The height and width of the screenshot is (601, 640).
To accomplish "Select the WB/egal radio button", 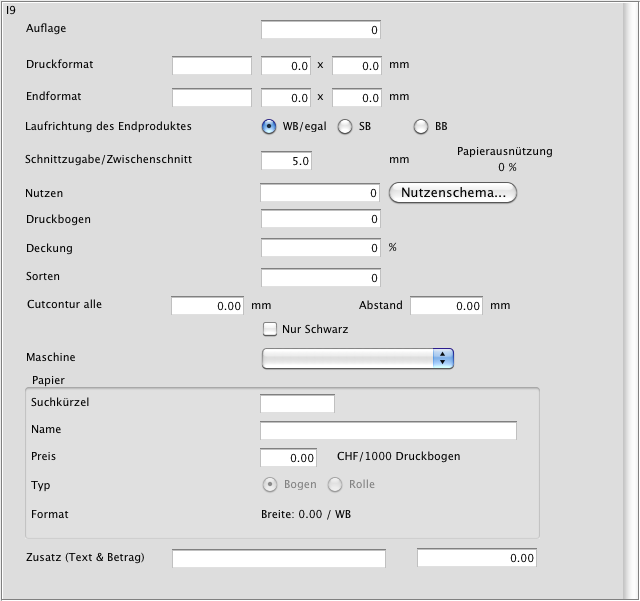I will click(269, 127).
